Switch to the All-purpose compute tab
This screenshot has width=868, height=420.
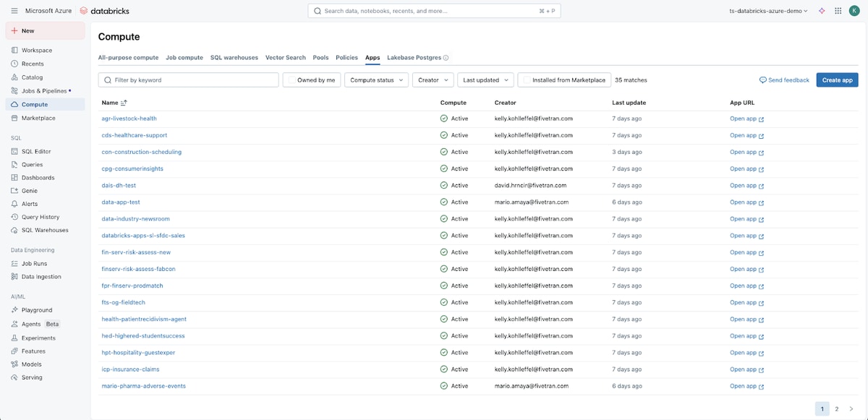[x=128, y=57]
